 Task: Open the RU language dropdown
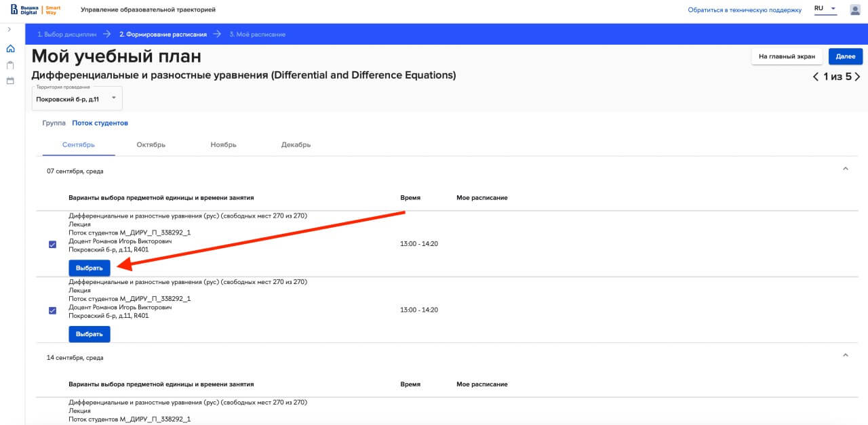tap(825, 9)
